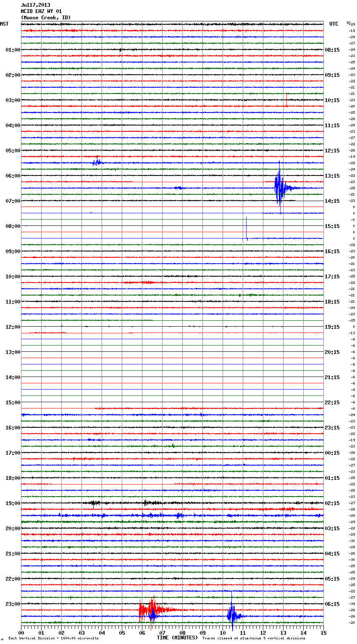Image resolution: width=357 pixels, height=644 pixels.
Task: Click the 00:15 UTC time label
Action: coord(332,453)
